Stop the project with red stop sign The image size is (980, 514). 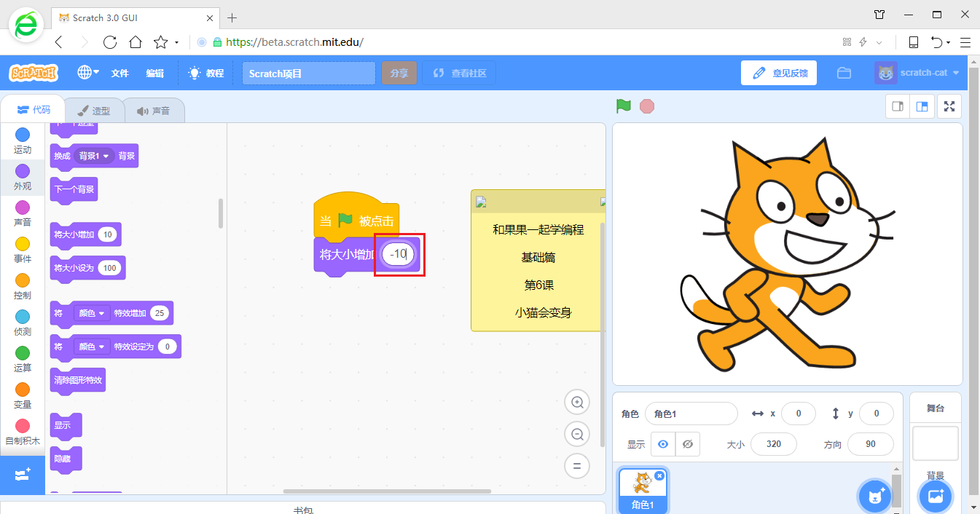pos(646,106)
